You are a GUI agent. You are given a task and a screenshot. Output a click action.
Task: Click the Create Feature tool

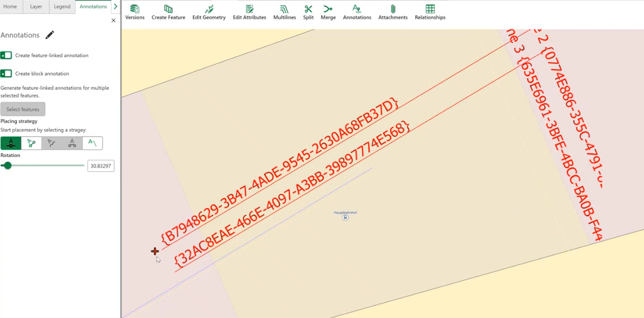(168, 12)
